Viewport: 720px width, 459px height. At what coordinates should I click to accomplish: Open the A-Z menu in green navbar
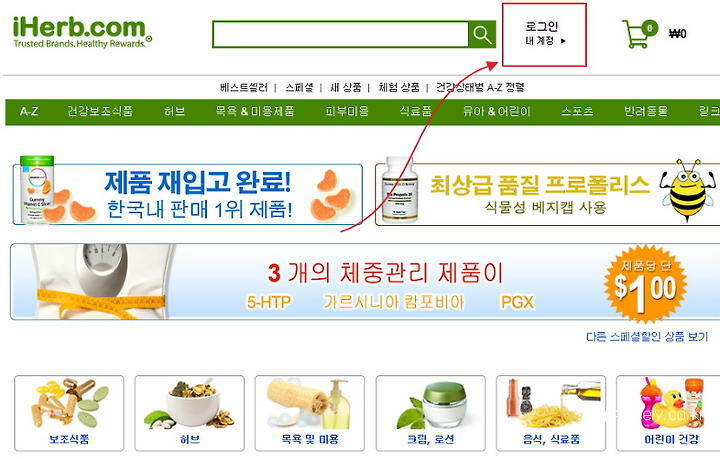tap(29, 111)
